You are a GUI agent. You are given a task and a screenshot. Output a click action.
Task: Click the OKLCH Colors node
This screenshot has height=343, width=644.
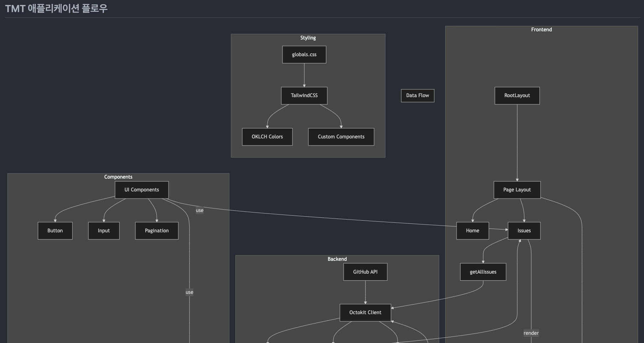coord(267,137)
